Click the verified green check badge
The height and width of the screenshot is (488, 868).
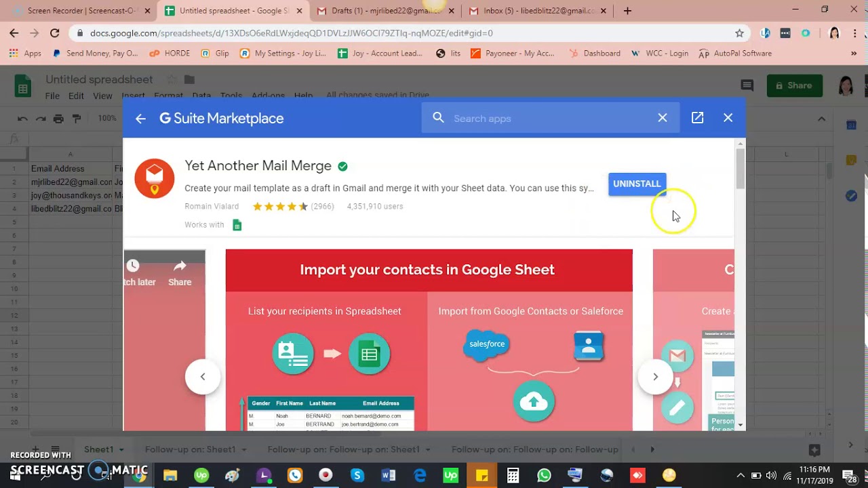(342, 166)
